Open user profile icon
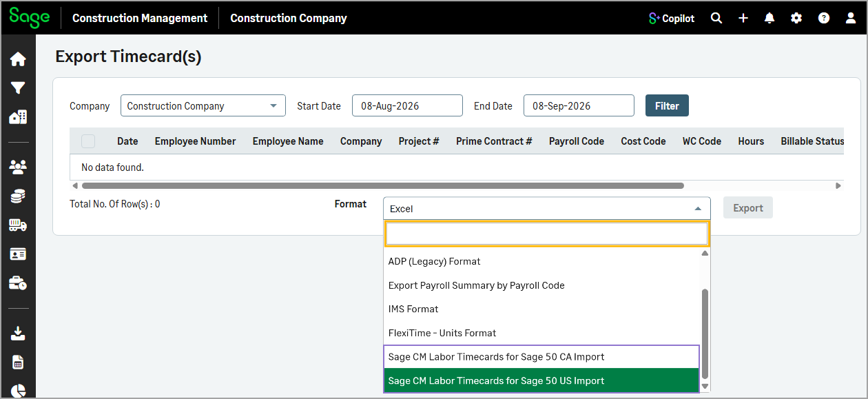The width and height of the screenshot is (868, 399). [x=851, y=19]
